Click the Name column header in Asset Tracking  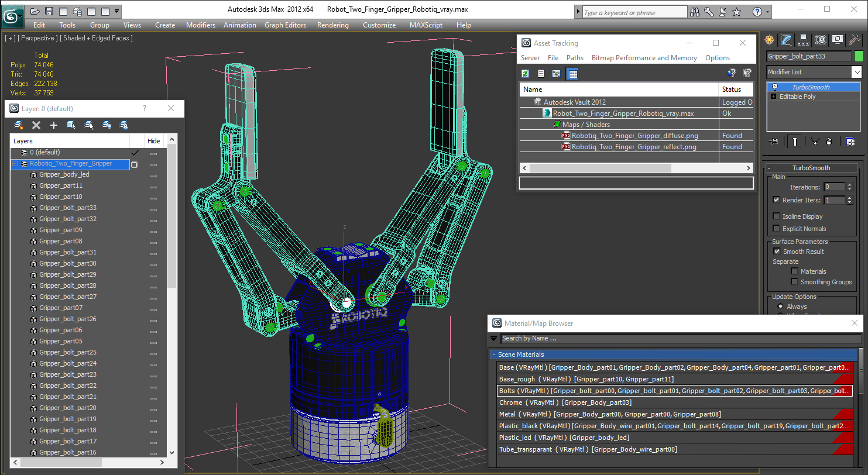coord(619,90)
